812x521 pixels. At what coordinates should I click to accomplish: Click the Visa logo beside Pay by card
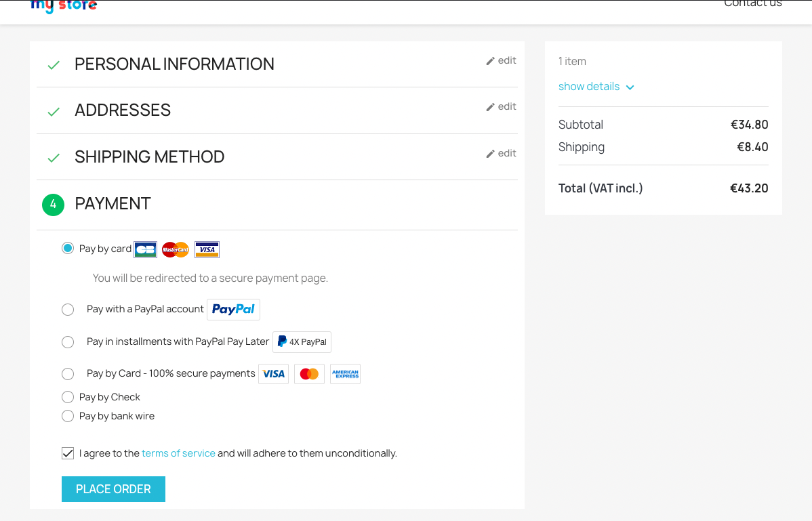[x=207, y=249]
